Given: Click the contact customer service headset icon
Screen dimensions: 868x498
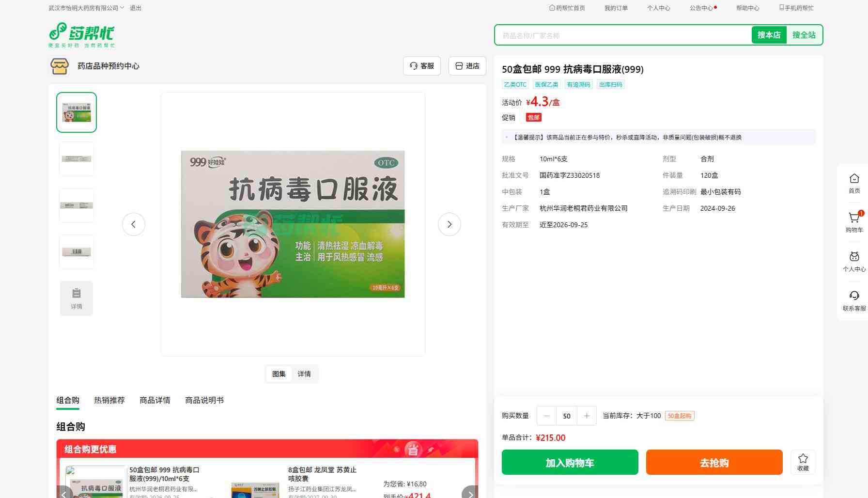Looking at the screenshot, I should point(854,296).
